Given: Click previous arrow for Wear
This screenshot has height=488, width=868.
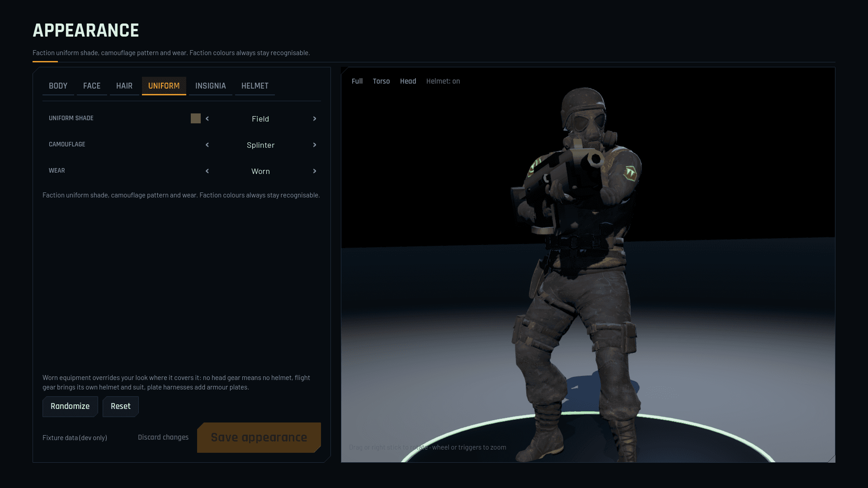Looking at the screenshot, I should tap(207, 171).
